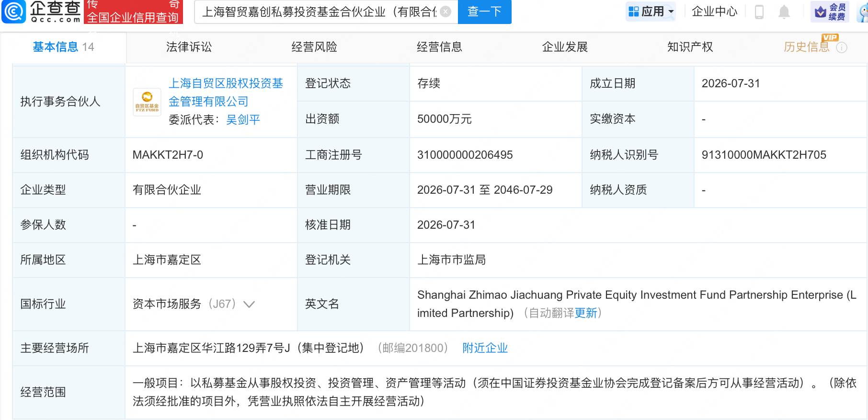Switch to the 知识产权 tab
Viewport: 868px width, 420px height.
tap(690, 47)
